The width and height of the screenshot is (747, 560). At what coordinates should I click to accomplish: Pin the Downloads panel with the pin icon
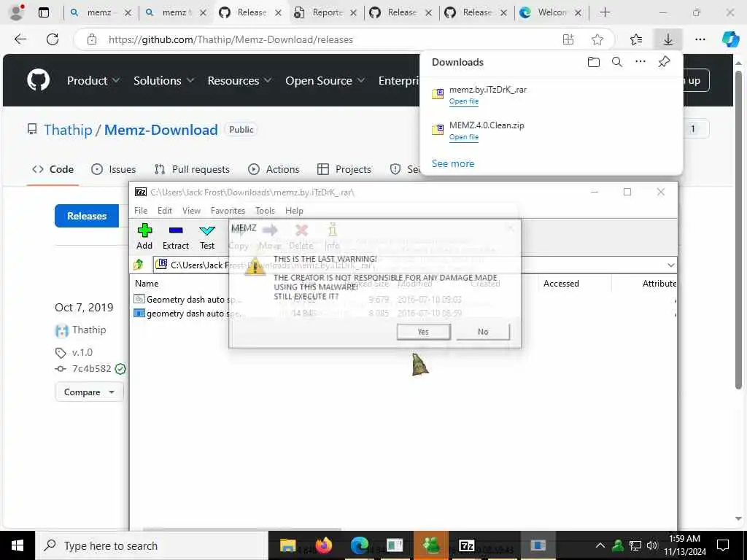point(664,61)
